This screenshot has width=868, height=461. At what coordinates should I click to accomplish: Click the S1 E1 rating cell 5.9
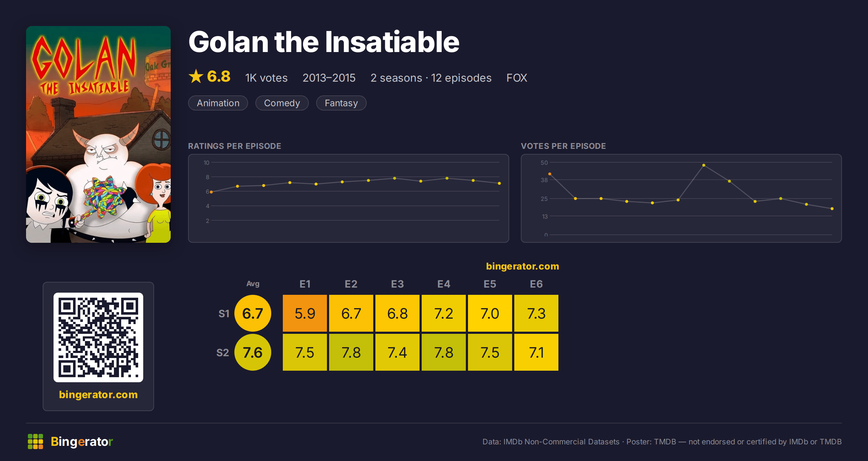305,313
